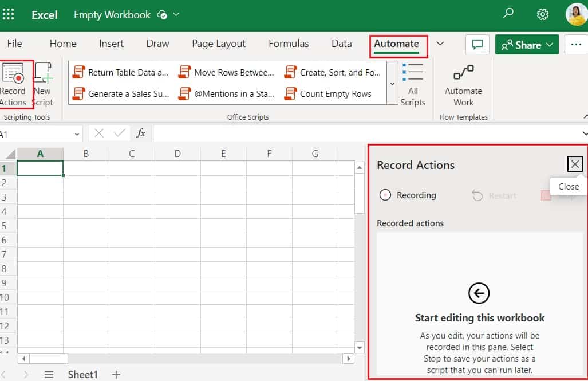Click the Share button
Image resolution: width=588 pixels, height=381 pixels.
523,44
